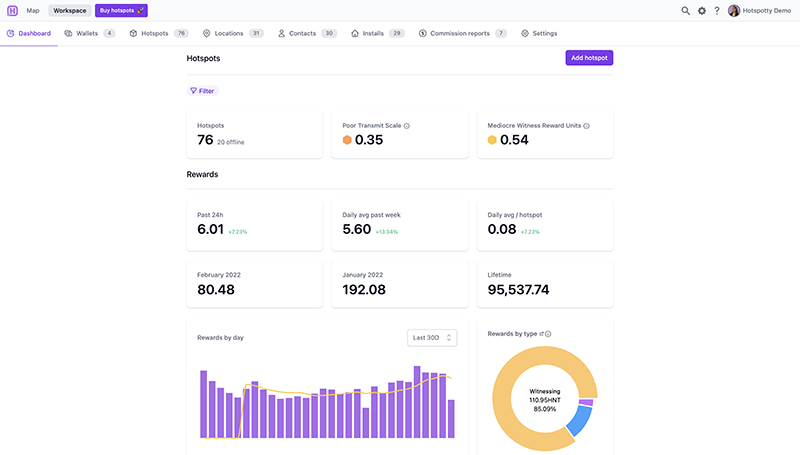Click info icon beside Poor Transmit Scale

[407, 126]
